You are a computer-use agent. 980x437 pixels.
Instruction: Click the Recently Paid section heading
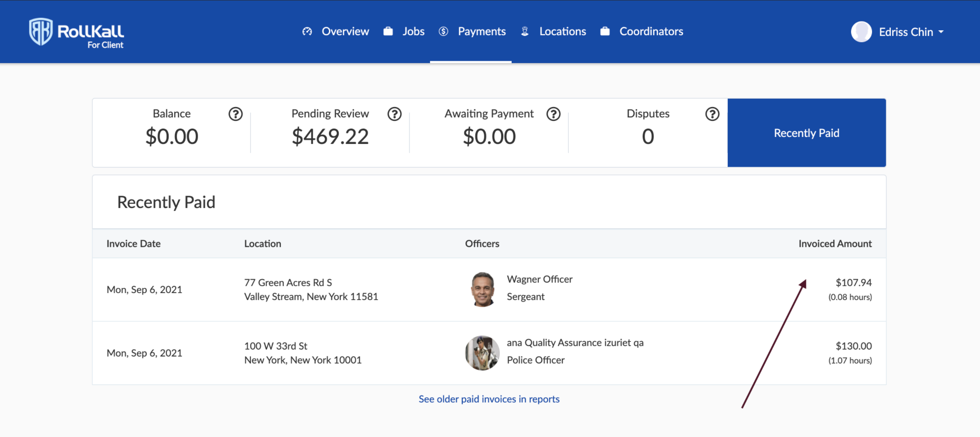[x=166, y=202]
